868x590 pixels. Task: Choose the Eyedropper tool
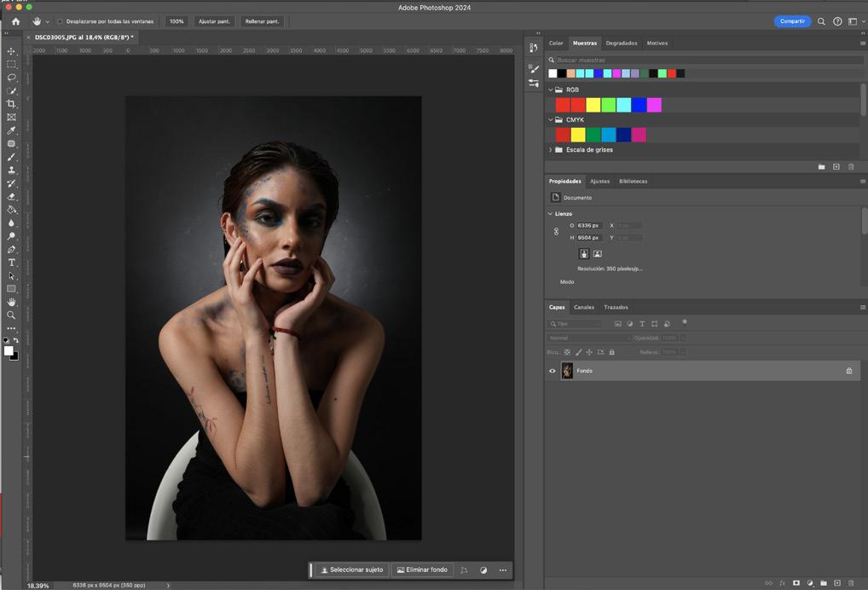pos(11,130)
